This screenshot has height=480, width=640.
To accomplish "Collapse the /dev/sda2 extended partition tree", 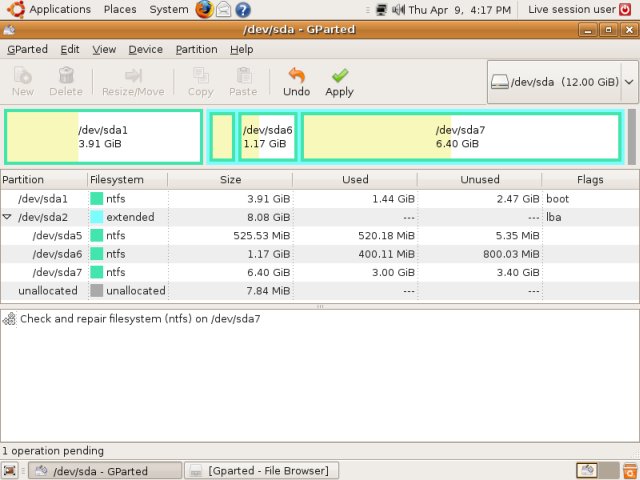I will point(7,217).
